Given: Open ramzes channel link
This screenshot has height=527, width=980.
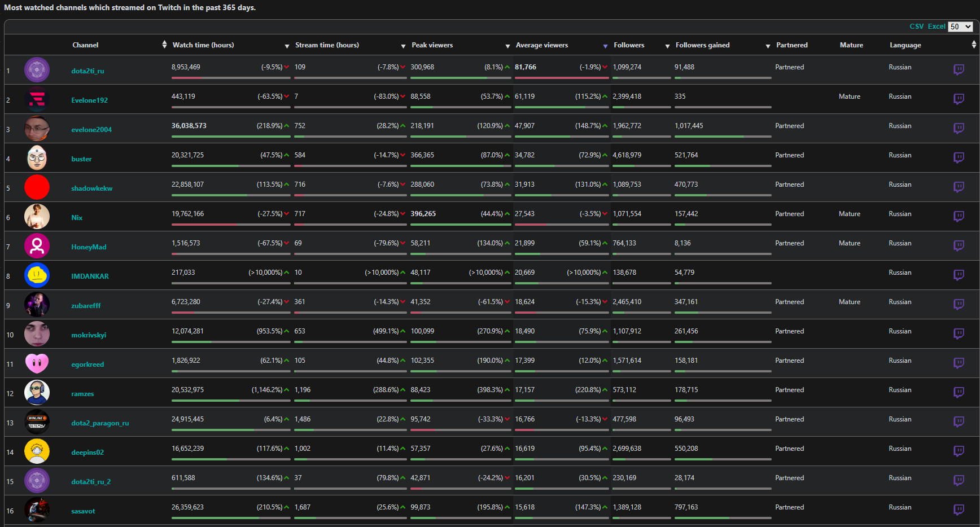Looking at the screenshot, I should coord(82,394).
